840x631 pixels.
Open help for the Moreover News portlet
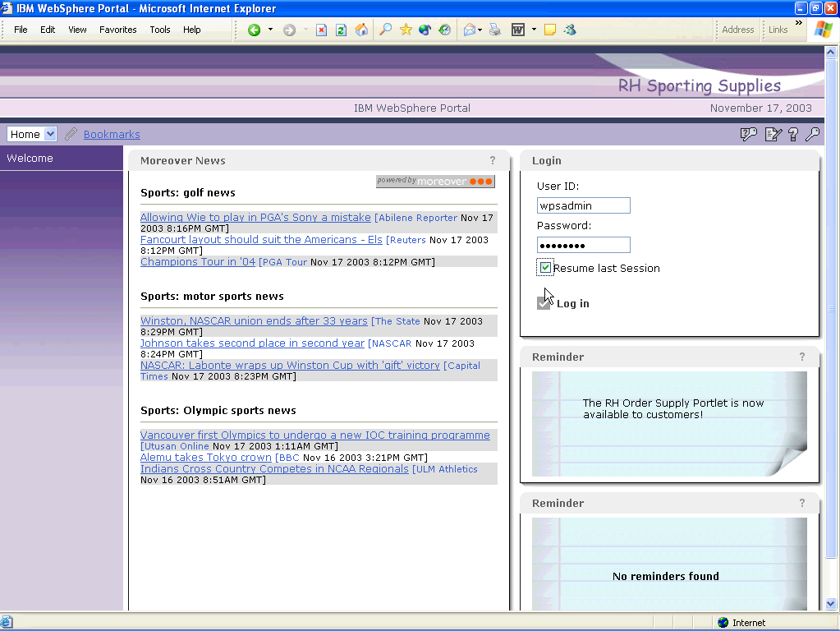(x=493, y=160)
